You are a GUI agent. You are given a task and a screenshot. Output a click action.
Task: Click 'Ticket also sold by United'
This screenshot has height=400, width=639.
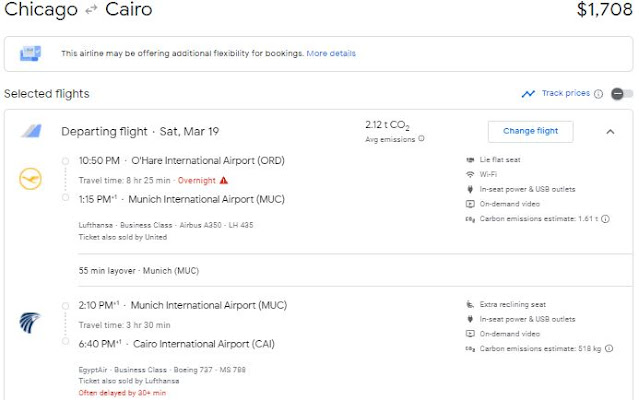[123, 237]
